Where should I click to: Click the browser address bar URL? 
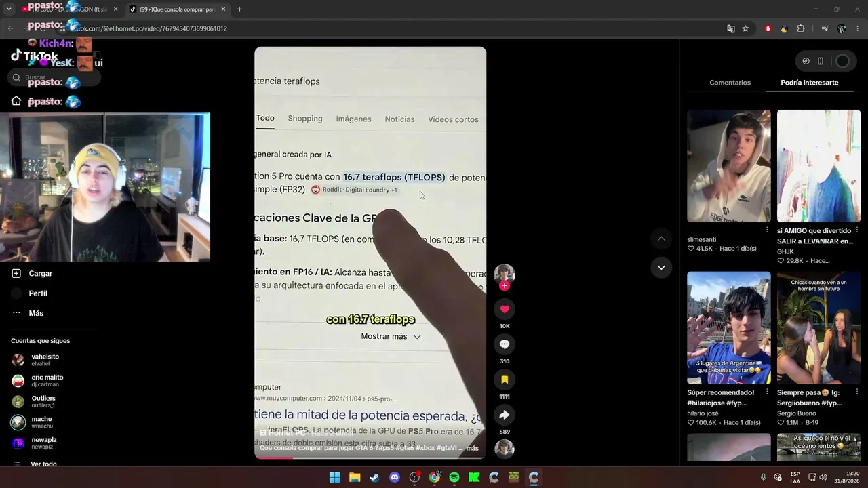tap(151, 28)
